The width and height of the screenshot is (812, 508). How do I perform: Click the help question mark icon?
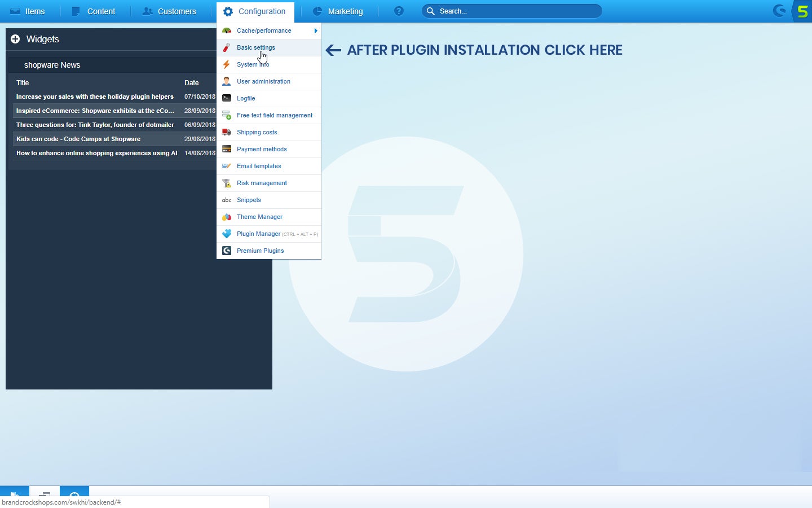point(399,11)
